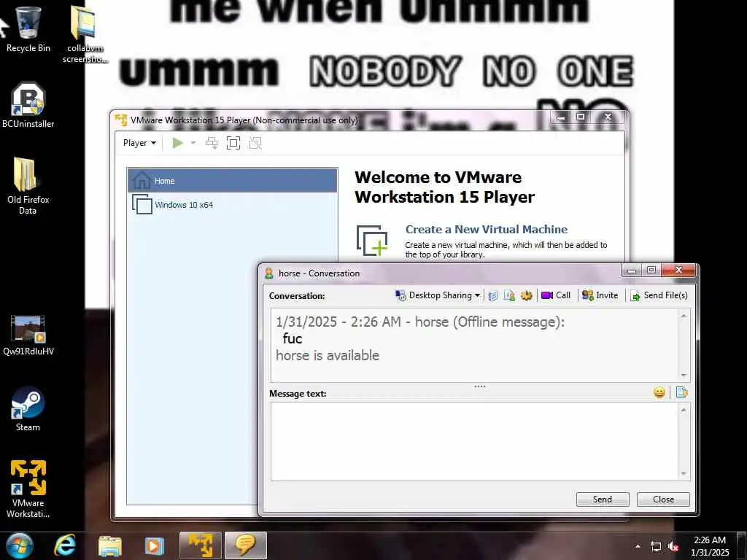747x560 pixels.
Task: Click the message history icon in conversation toolbar
Action: 493,296
